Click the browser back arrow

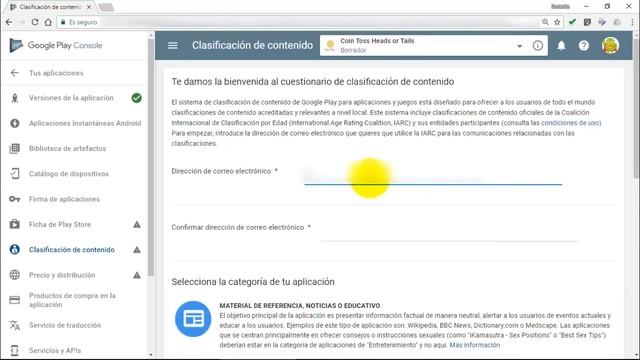(9, 22)
